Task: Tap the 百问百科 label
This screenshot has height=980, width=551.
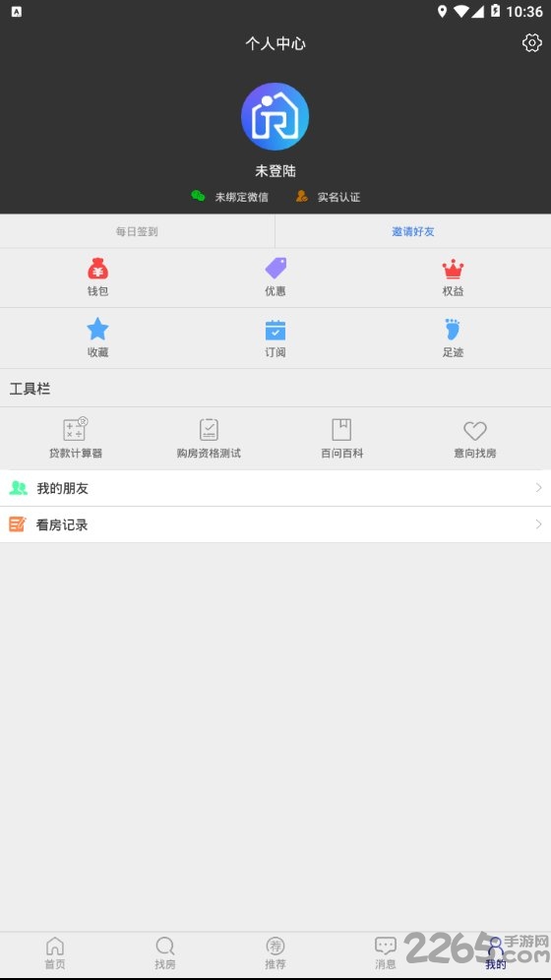Action: [341, 454]
